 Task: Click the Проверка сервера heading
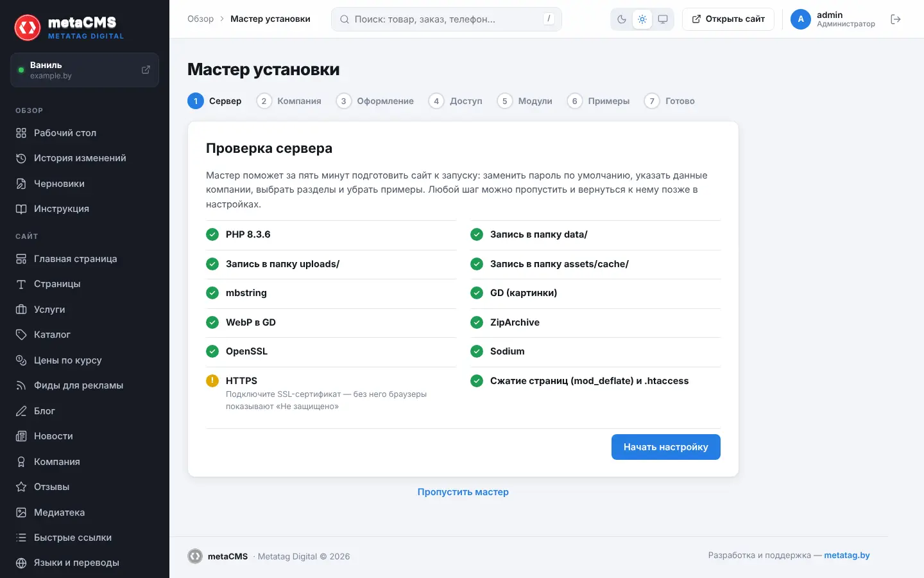(x=269, y=148)
